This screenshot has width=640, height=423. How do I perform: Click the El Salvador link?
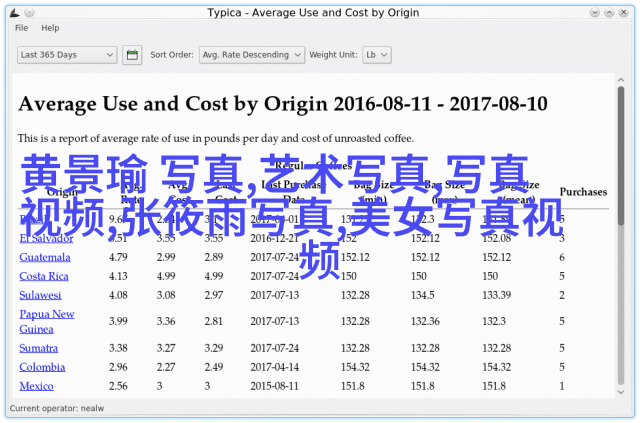(45, 238)
